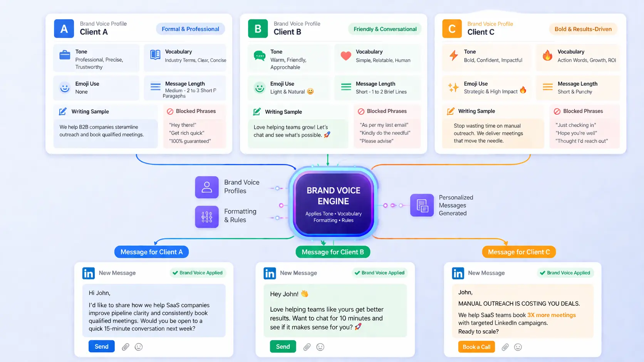
Task: Select the Message for Client C label
Action: (x=519, y=252)
